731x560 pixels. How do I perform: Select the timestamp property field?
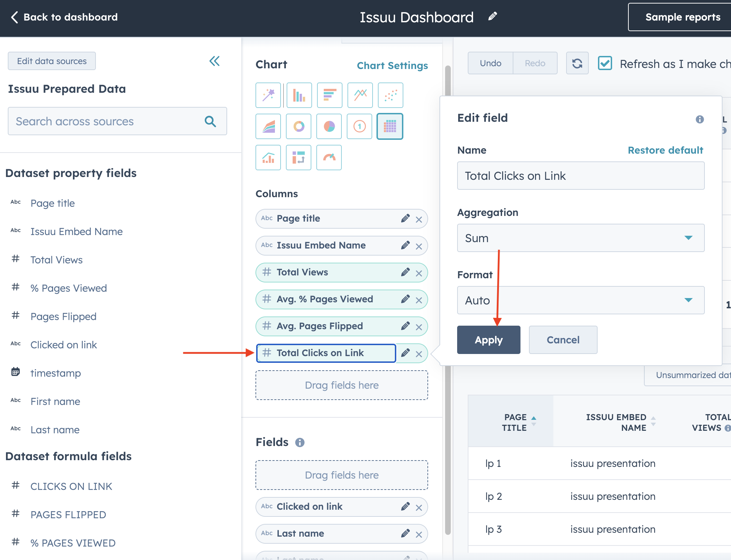pyautogui.click(x=56, y=373)
